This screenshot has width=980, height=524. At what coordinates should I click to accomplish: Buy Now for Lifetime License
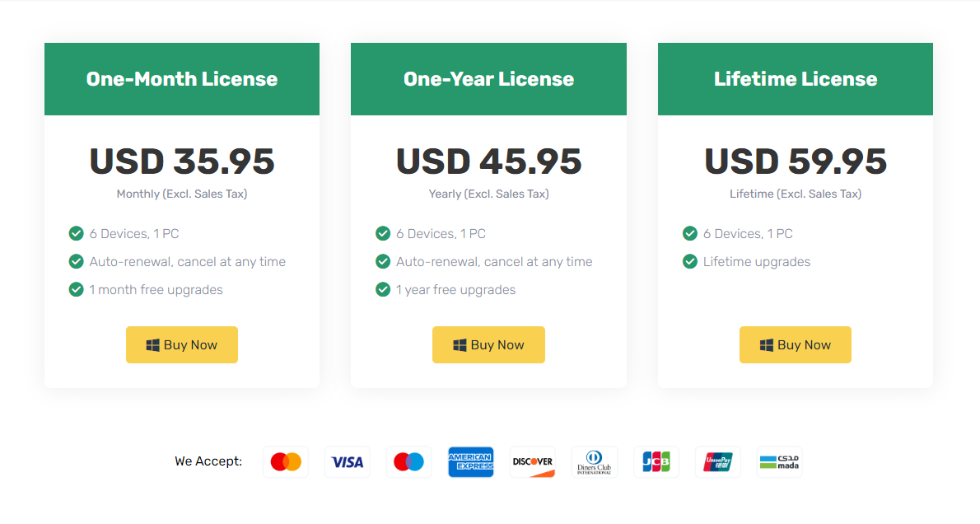[796, 344]
